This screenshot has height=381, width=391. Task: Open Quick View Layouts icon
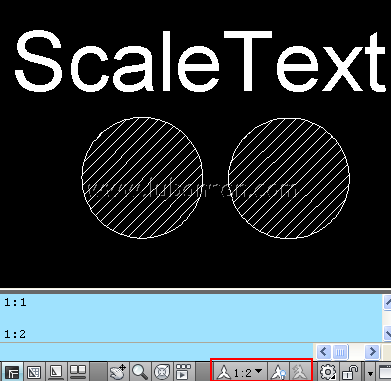point(56,371)
